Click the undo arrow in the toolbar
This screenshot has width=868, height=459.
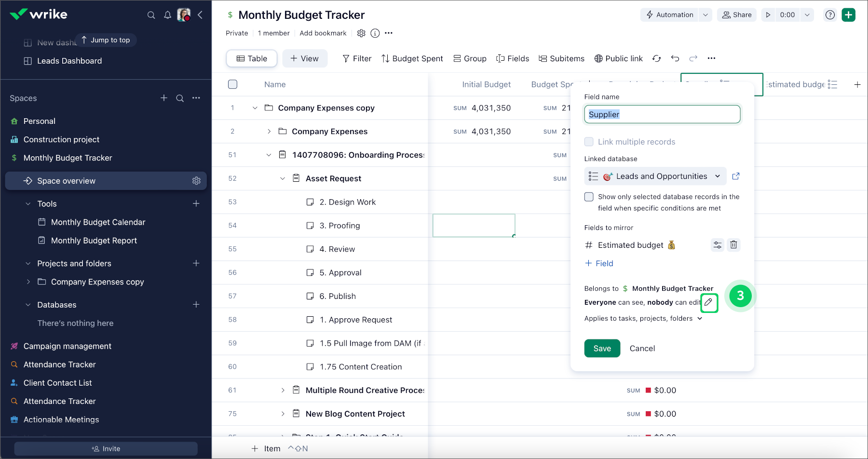tap(675, 58)
